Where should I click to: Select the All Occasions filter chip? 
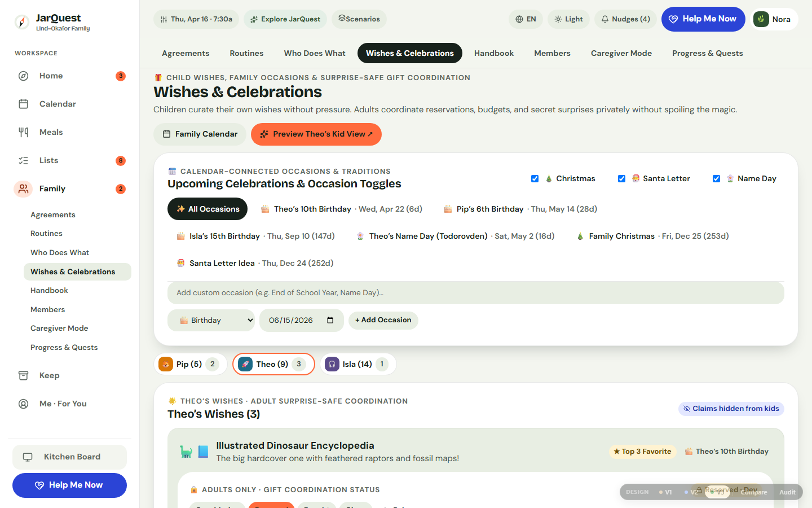click(208, 209)
